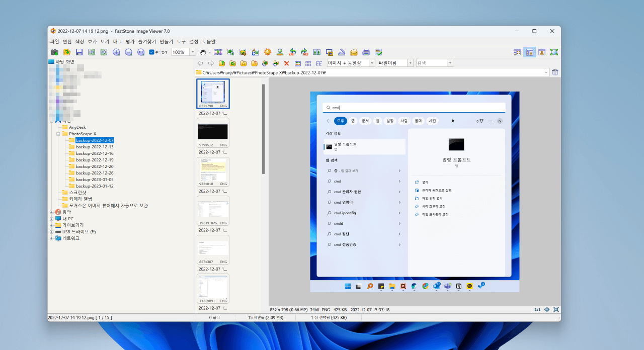Open Settings icon with green checkmark
Screen dimensions: 644x350
tap(378, 52)
